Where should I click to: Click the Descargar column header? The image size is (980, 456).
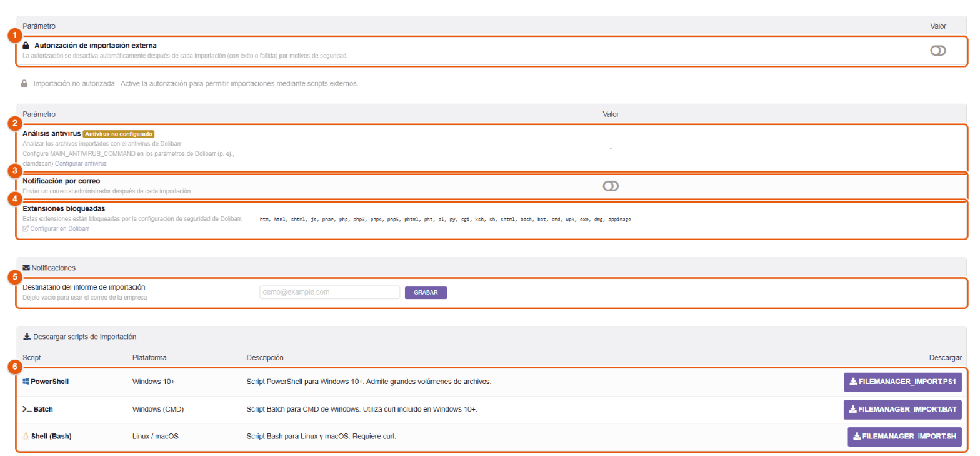[945, 358]
